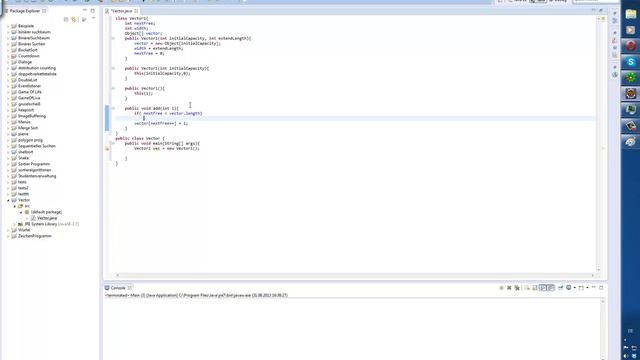Open the display selected console dropdown arrow
This screenshot has height=360, width=640.
pyautogui.click(x=574, y=288)
